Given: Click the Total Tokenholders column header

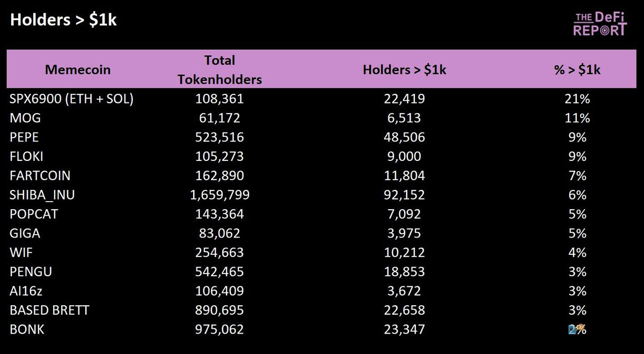Looking at the screenshot, I should (x=219, y=70).
